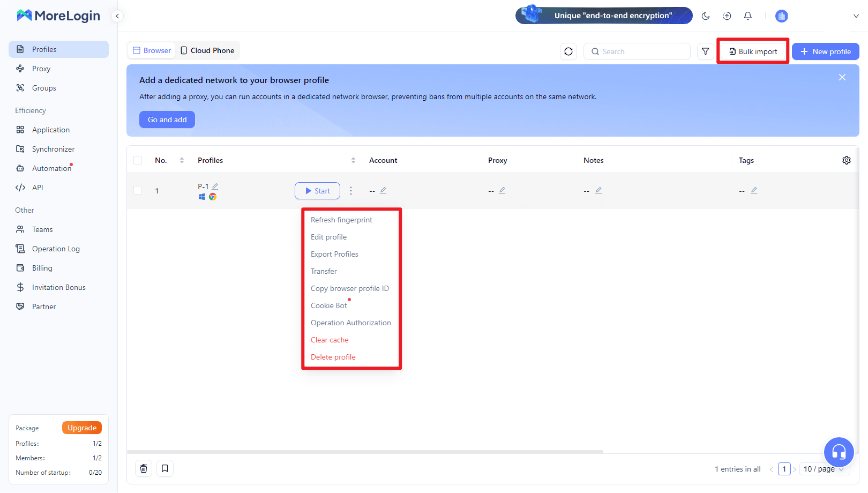Screen dimensions: 868x493
Task: Refresh the profile list
Action: pos(568,51)
